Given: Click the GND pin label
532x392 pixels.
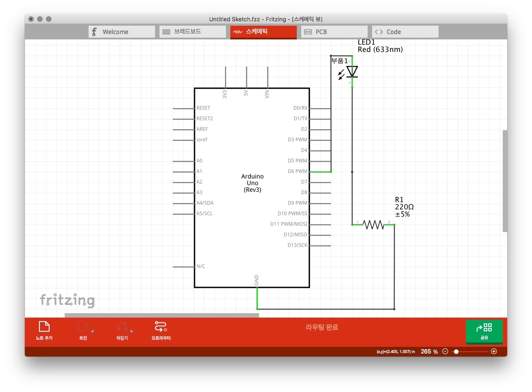Looking at the screenshot, I should (256, 280).
